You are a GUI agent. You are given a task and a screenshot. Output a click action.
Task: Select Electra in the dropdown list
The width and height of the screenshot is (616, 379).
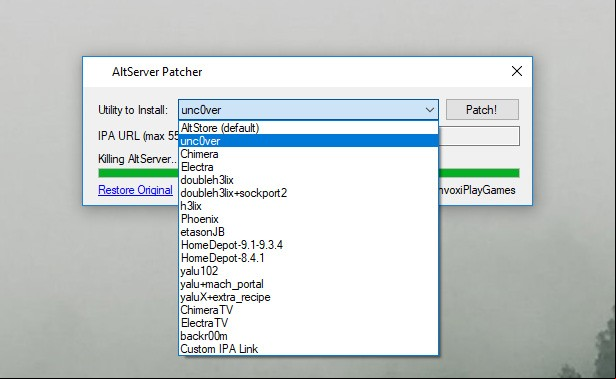point(308,167)
